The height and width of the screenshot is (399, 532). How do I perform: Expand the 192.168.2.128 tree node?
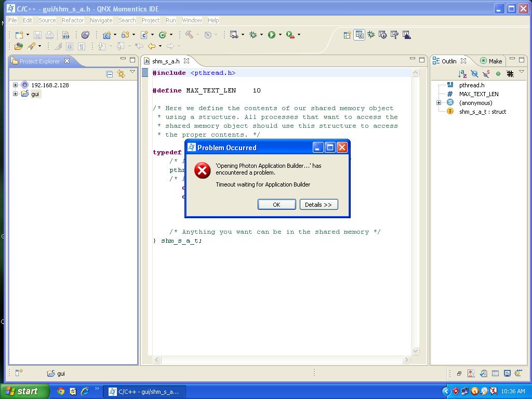(16, 85)
